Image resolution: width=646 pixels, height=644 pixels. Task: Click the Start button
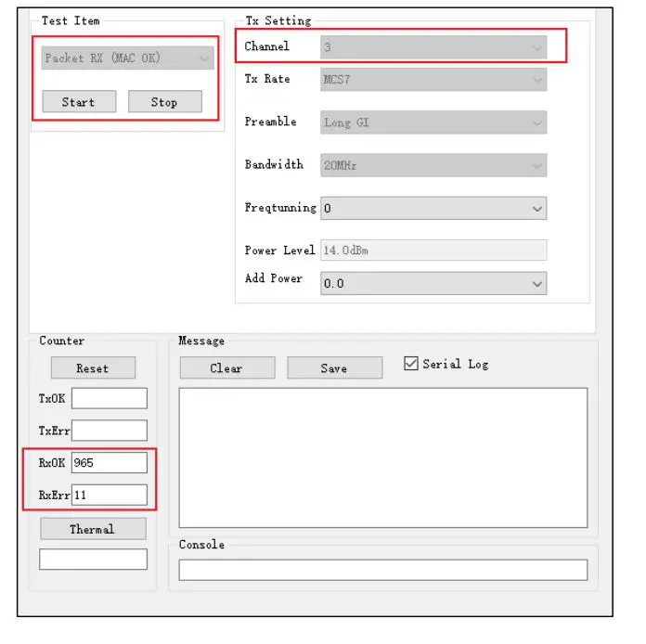click(79, 101)
